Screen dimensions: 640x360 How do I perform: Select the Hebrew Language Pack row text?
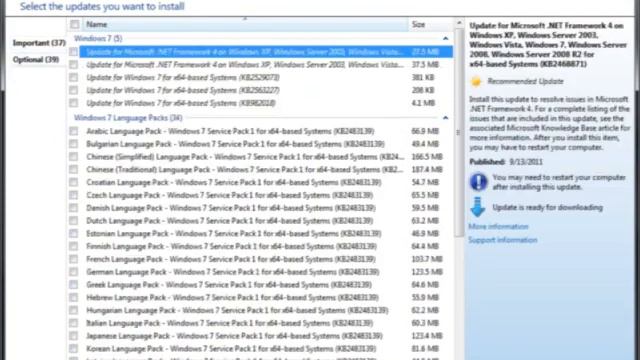(x=232, y=297)
